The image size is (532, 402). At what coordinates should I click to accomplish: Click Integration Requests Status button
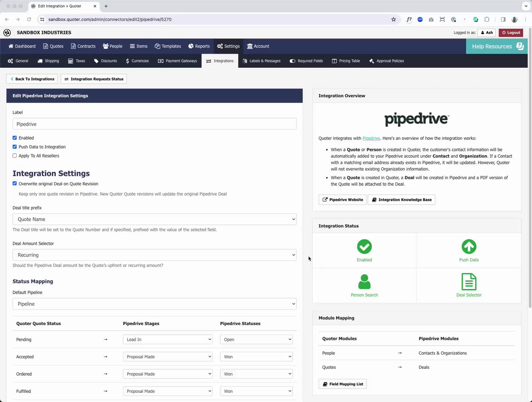pyautogui.click(x=94, y=79)
